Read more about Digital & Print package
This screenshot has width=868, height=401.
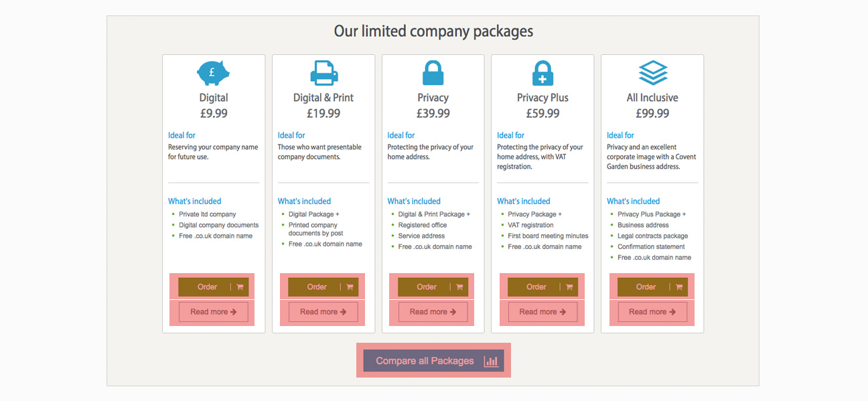coord(323,312)
